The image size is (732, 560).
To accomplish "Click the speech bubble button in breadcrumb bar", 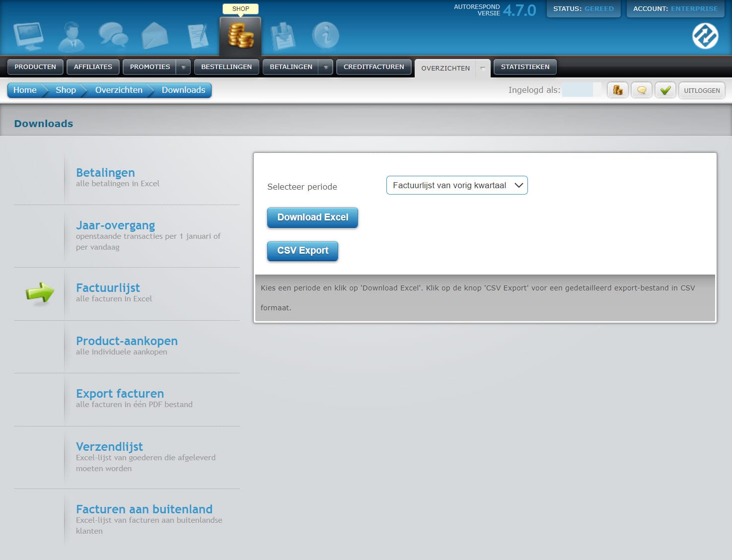I will [642, 90].
